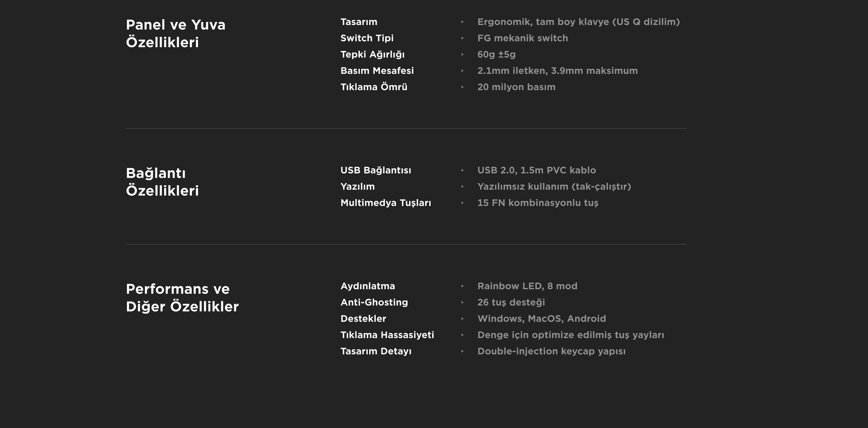Click the Rainbow LED, 8 mod value
This screenshot has height=428, width=868.
coord(527,286)
